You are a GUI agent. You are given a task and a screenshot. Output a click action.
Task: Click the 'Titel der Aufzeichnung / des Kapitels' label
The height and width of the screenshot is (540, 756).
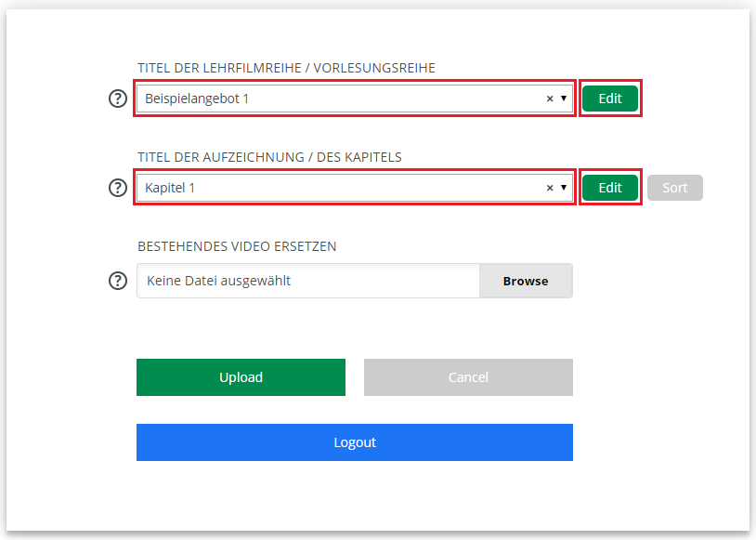pyautogui.click(x=269, y=157)
